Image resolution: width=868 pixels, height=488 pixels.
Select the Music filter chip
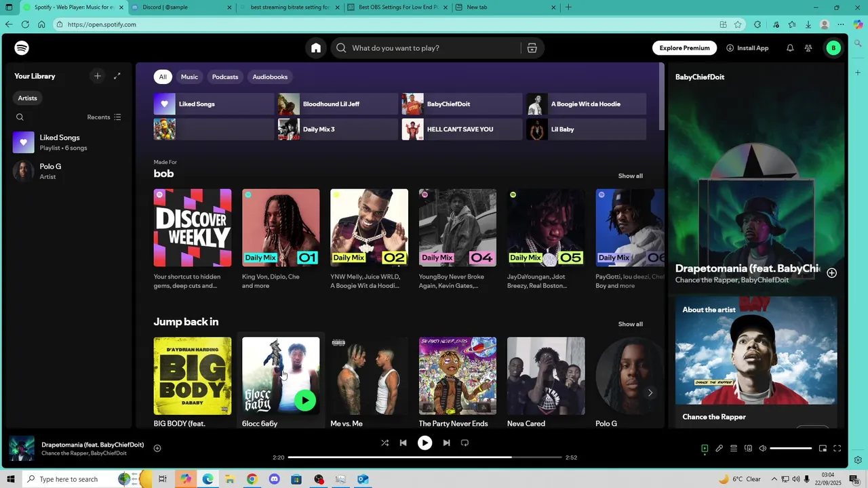(189, 77)
